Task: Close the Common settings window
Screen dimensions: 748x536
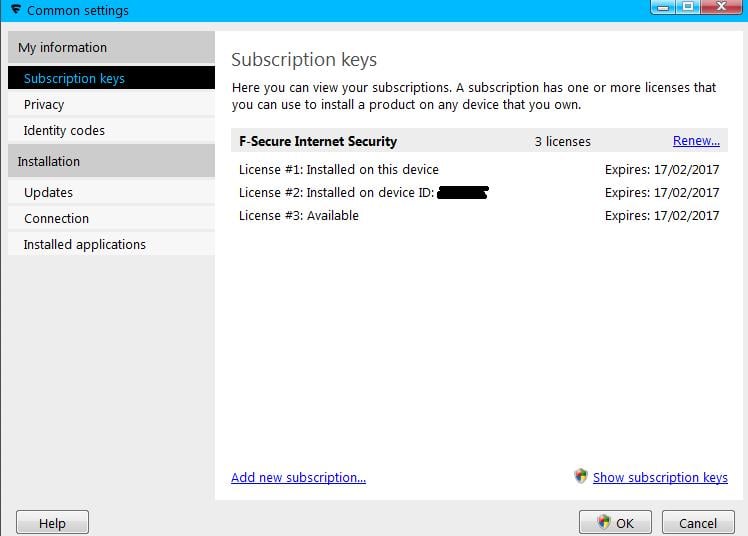Action: point(721,7)
